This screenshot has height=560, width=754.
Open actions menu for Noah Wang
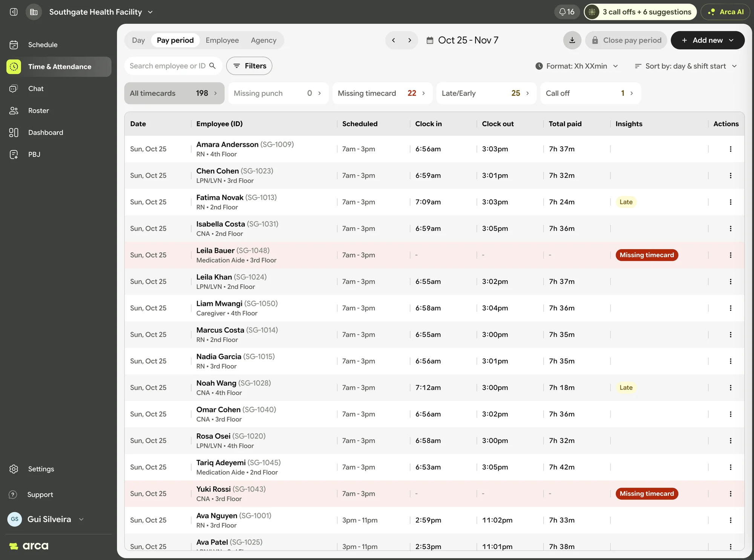(x=730, y=388)
